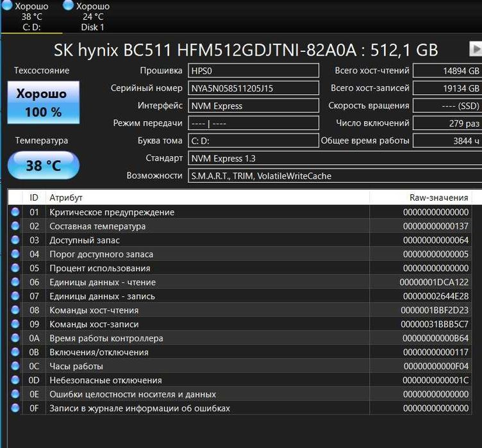Click the Атрибут column header

208,197
